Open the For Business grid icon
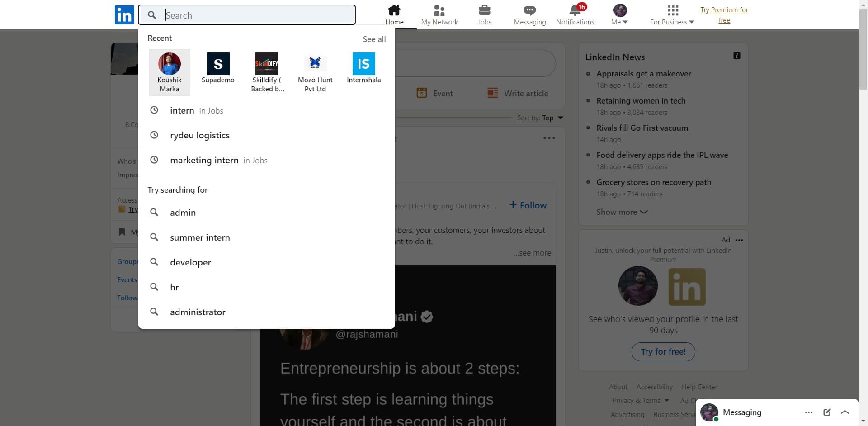 pyautogui.click(x=672, y=11)
